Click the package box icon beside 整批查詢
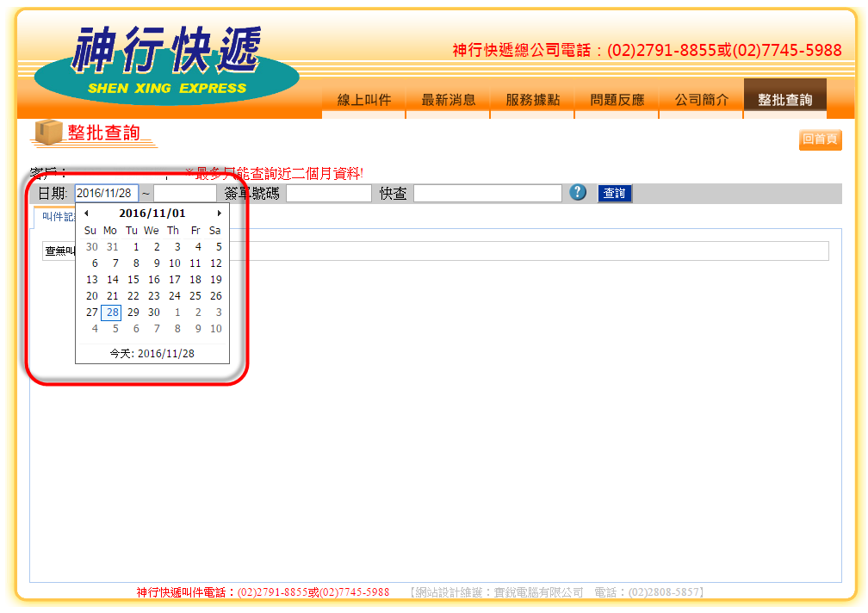Image resolution: width=868 pixels, height=613 pixels. click(x=48, y=133)
